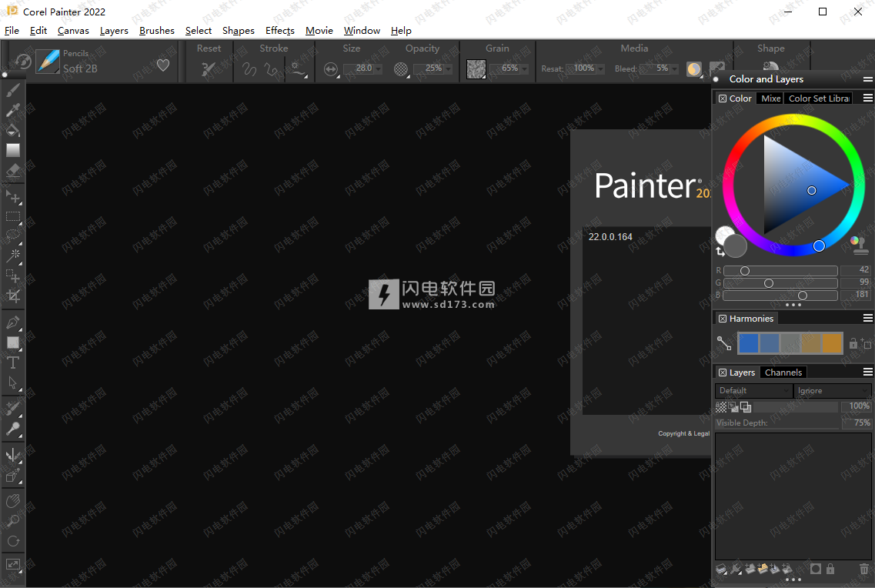This screenshot has width=875, height=588.
Task: Click Copyright & Legal link on splash
Action: pos(683,433)
